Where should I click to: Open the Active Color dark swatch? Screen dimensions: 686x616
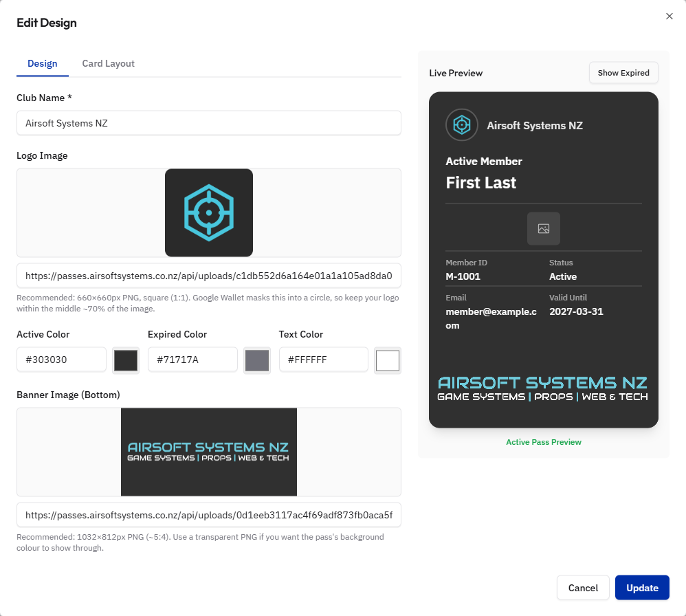click(x=126, y=360)
